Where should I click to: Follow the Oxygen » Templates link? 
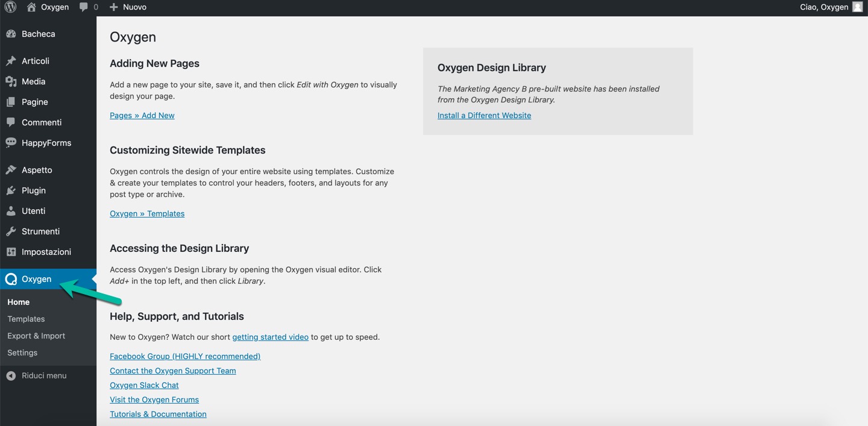click(147, 213)
